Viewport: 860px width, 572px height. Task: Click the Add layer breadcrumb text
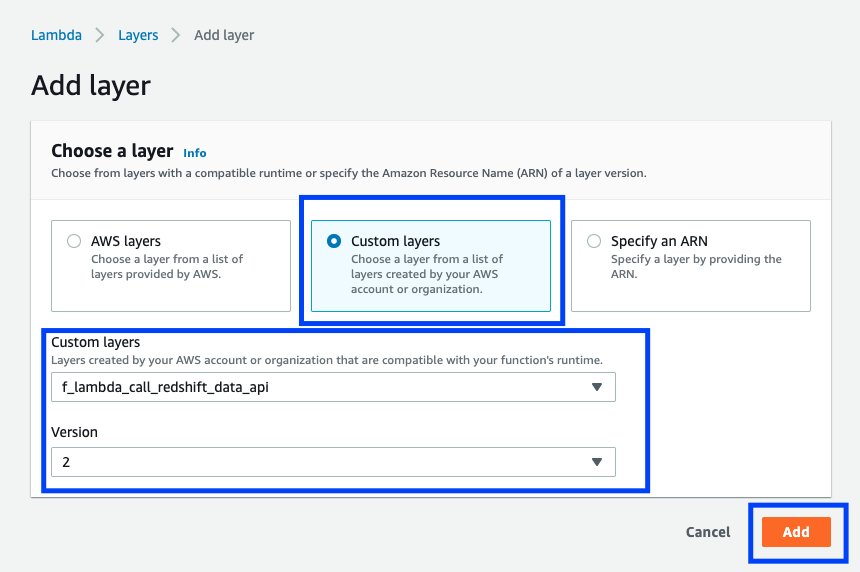point(224,35)
